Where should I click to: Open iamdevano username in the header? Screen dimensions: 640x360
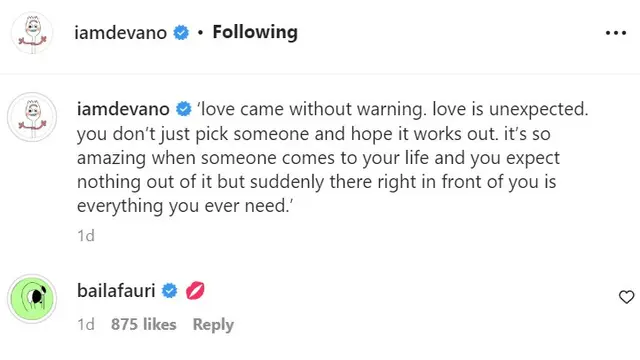(x=120, y=33)
